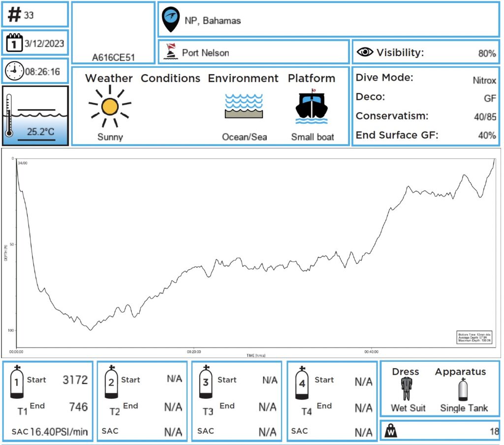Click the Visibility eye icon
Screen dimensions: 504x445
[365, 53]
